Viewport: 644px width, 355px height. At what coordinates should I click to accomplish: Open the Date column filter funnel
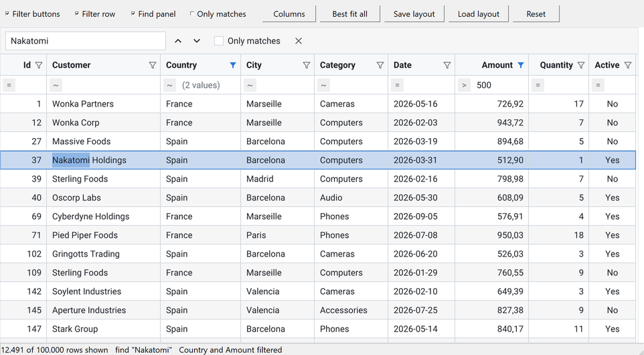(447, 65)
